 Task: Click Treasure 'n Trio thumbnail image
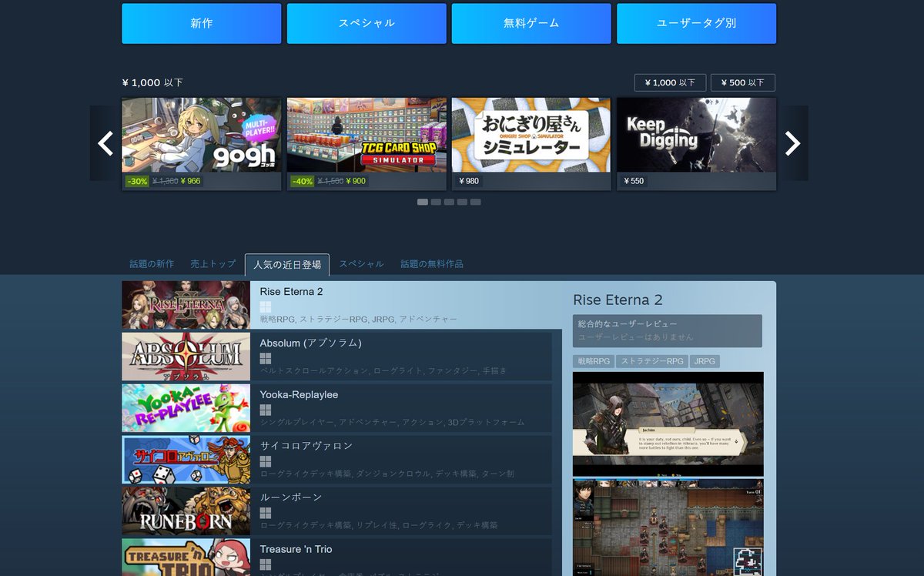(x=186, y=558)
